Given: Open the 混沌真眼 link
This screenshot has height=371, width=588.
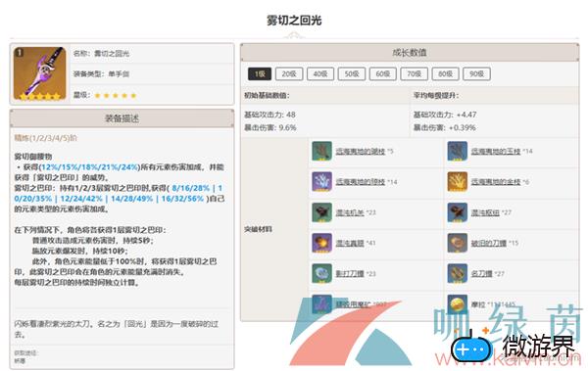Looking at the screenshot, I should pyautogui.click(x=350, y=243).
